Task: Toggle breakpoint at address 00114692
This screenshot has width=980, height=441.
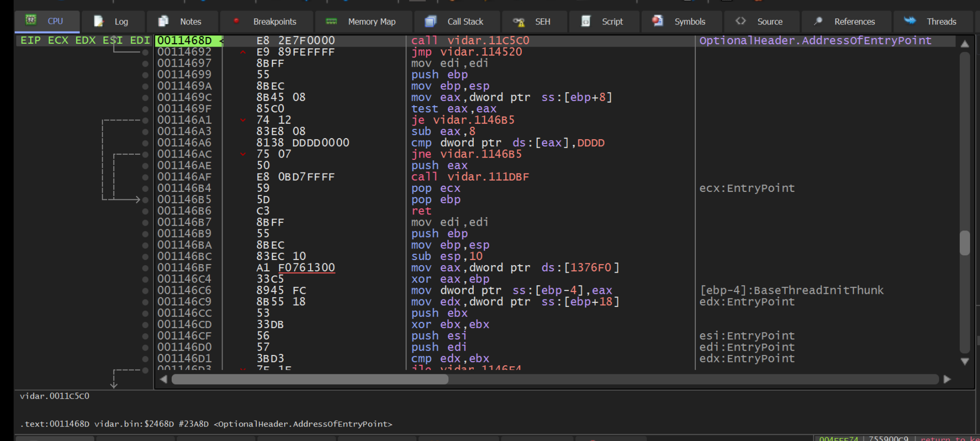Action: coord(144,52)
